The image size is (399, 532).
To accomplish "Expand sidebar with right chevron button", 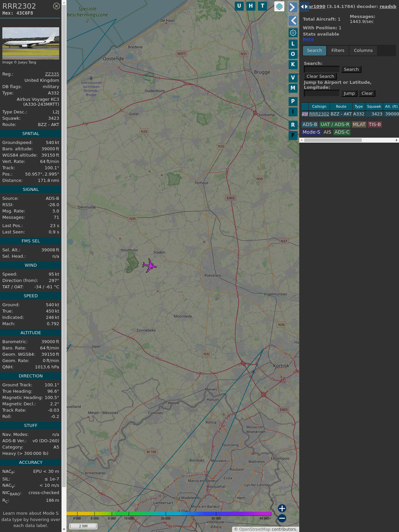I will 292,7.
